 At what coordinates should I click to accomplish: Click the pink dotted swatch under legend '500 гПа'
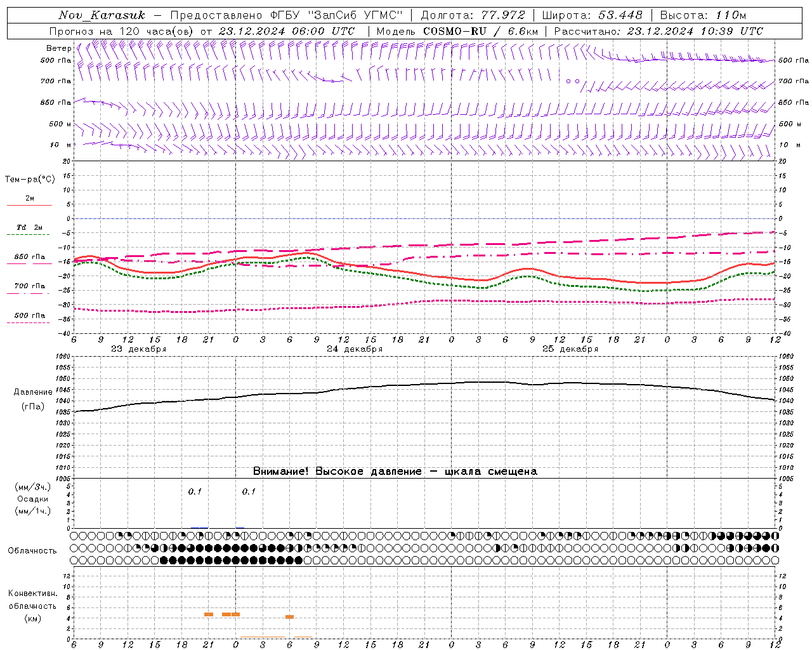[29, 322]
